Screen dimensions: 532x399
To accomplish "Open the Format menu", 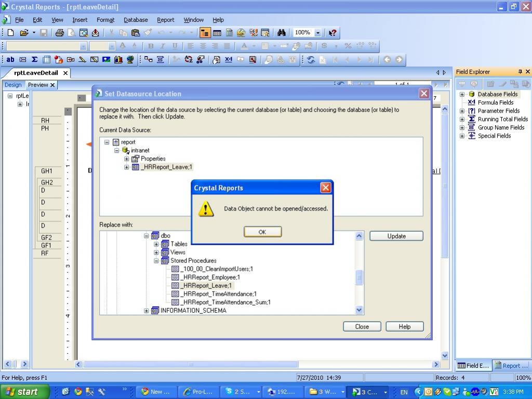I will click(x=105, y=20).
